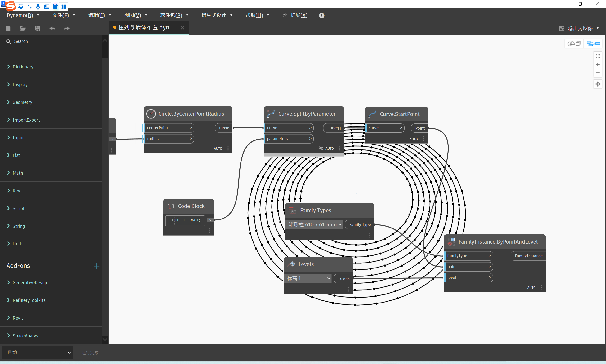Click the Open folder icon
The image size is (606, 364).
23,28
